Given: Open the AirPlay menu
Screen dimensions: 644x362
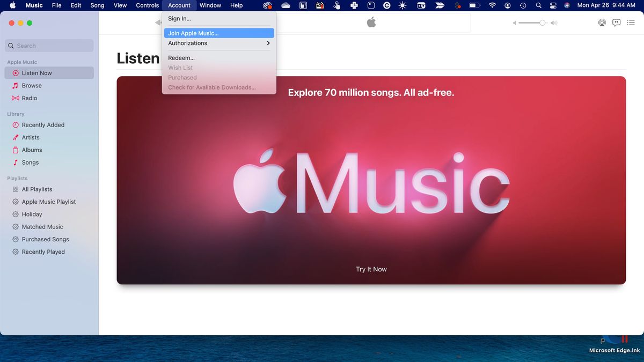Looking at the screenshot, I should (x=602, y=23).
